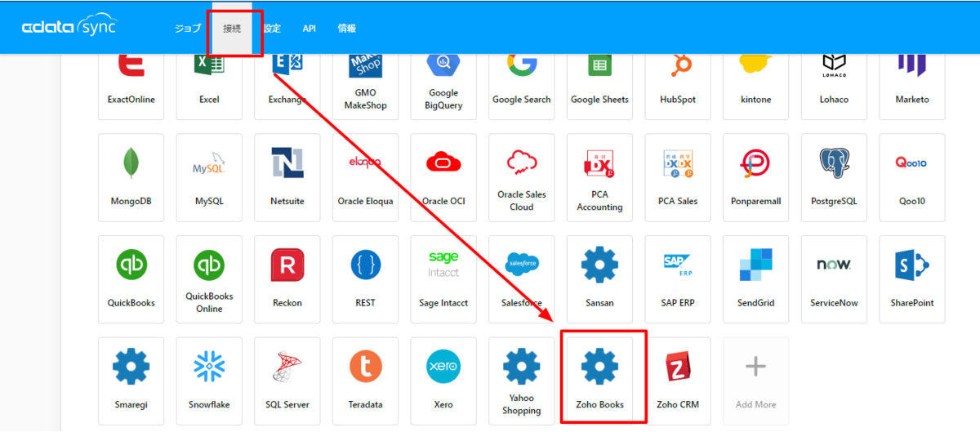Select the QuickBooks connector
This screenshot has height=432, width=980.
click(x=131, y=279)
